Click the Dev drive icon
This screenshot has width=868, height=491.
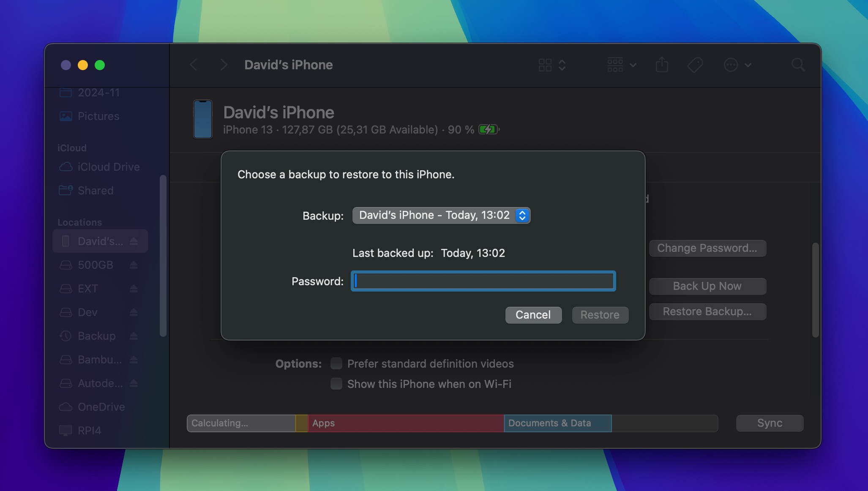pos(66,312)
